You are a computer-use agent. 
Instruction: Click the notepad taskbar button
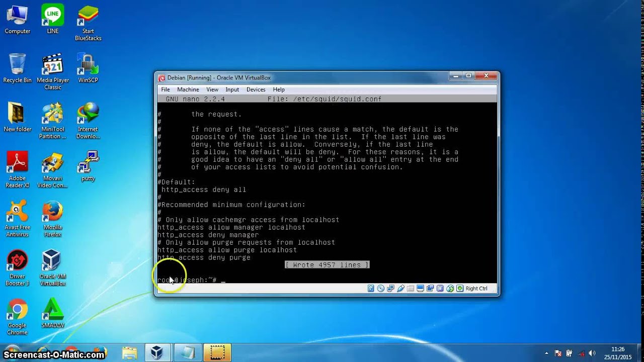point(188,352)
